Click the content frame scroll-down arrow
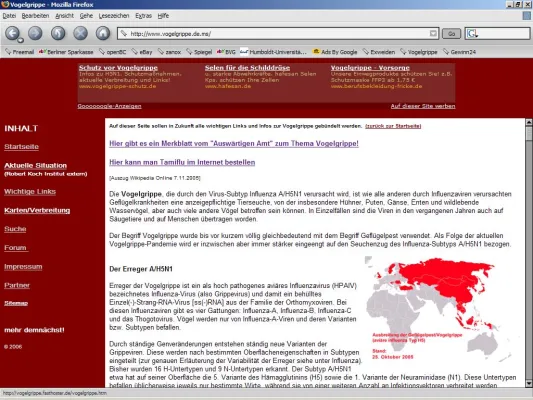 click(x=529, y=384)
